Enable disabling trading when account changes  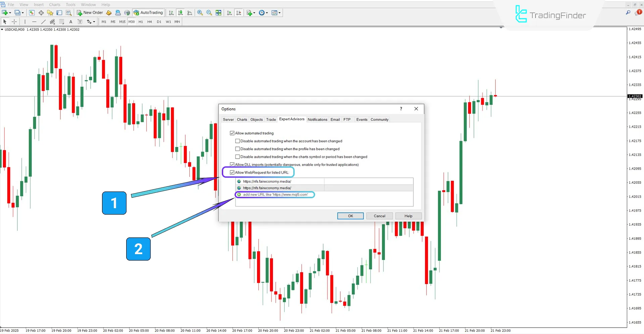(x=238, y=141)
